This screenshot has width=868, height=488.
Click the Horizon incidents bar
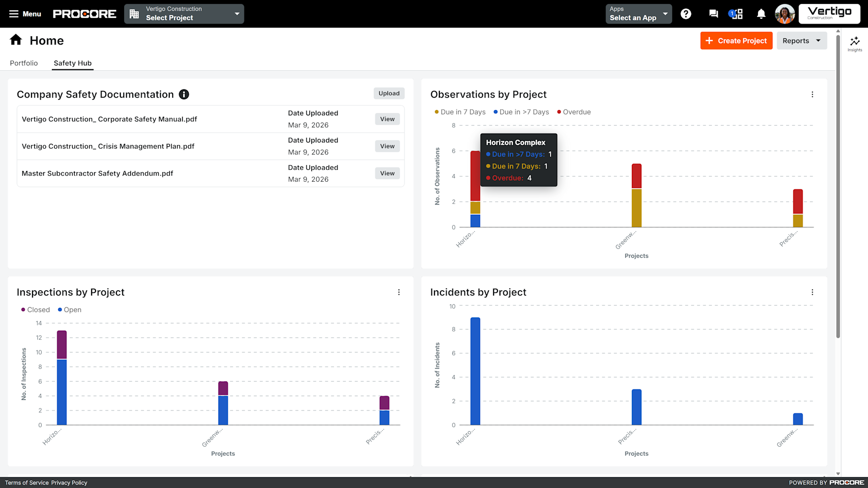(475, 371)
